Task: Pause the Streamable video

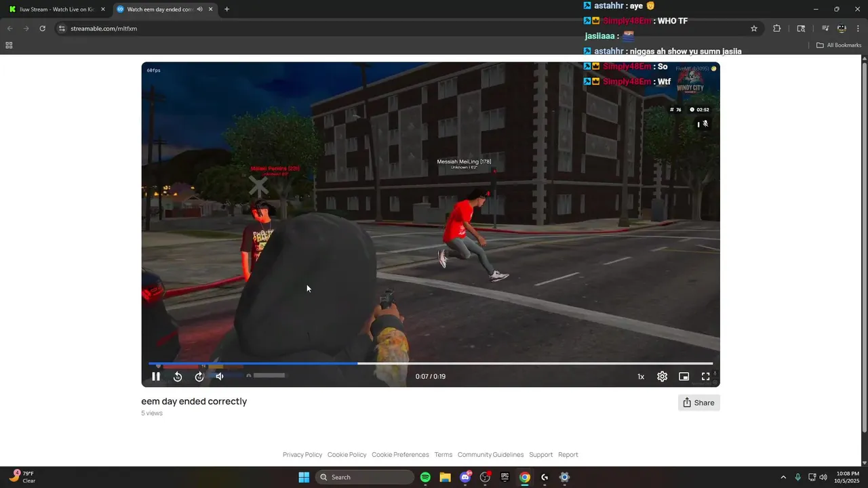Action: click(x=156, y=377)
